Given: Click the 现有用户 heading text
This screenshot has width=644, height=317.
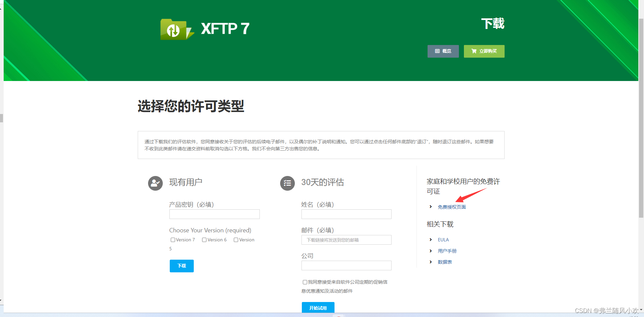Looking at the screenshot, I should [186, 182].
